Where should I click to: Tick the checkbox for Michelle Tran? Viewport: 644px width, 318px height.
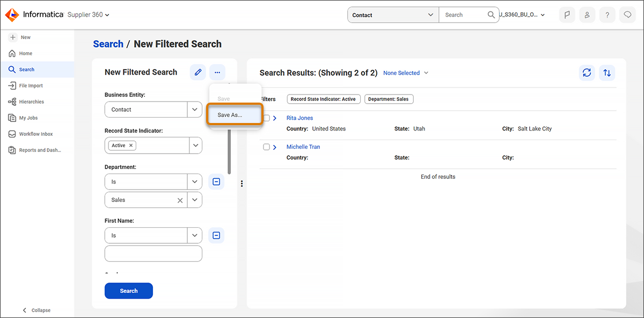266,147
